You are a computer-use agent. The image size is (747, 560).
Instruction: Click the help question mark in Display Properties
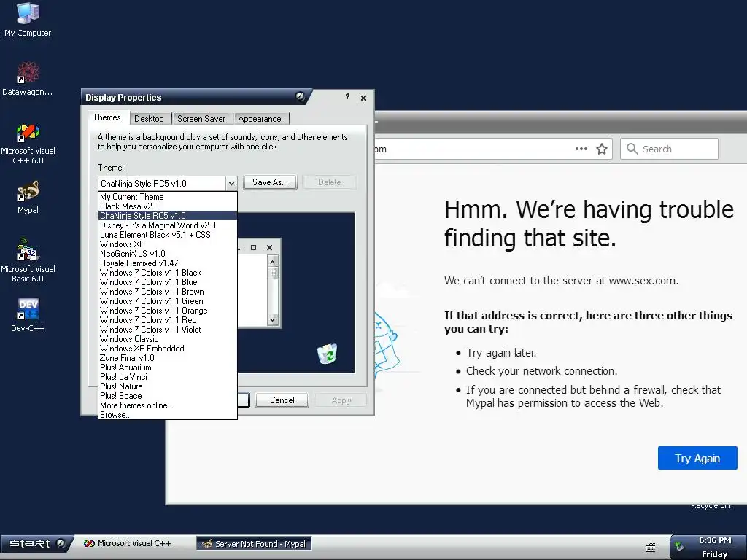tap(347, 97)
